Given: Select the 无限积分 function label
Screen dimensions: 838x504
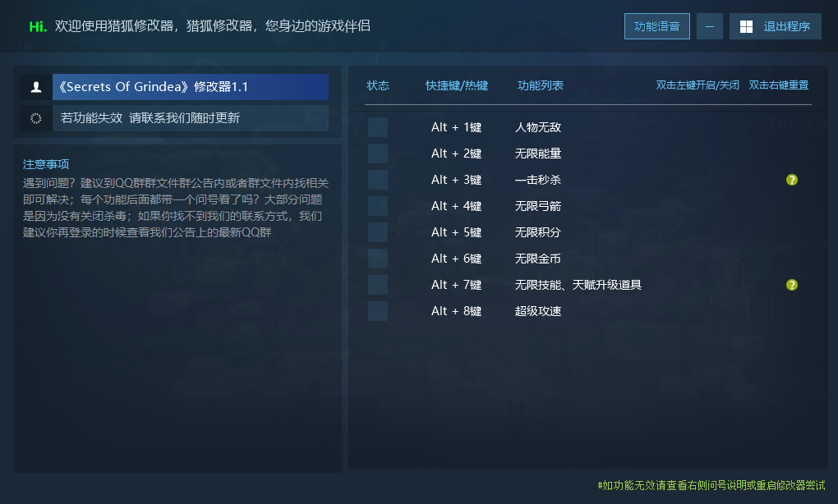Looking at the screenshot, I should 537,232.
